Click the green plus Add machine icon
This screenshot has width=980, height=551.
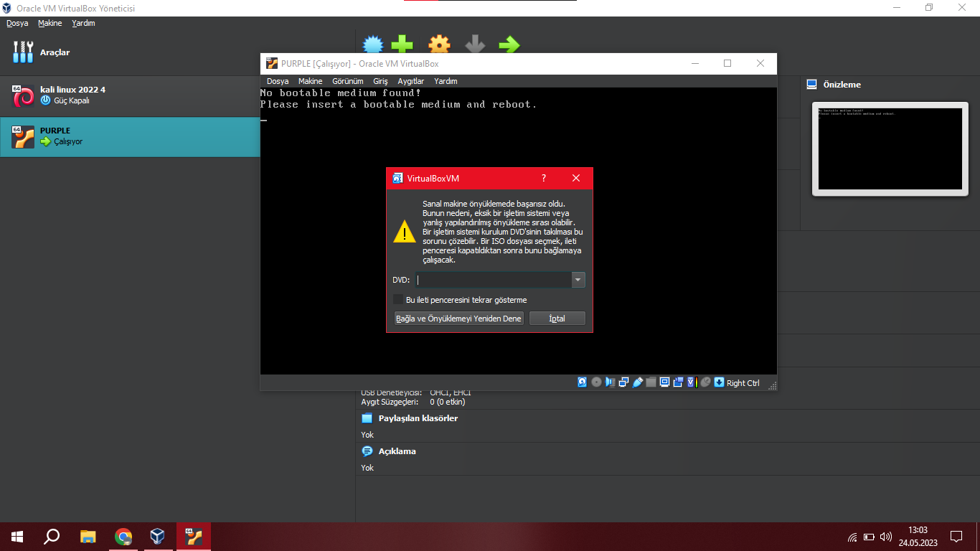402,44
